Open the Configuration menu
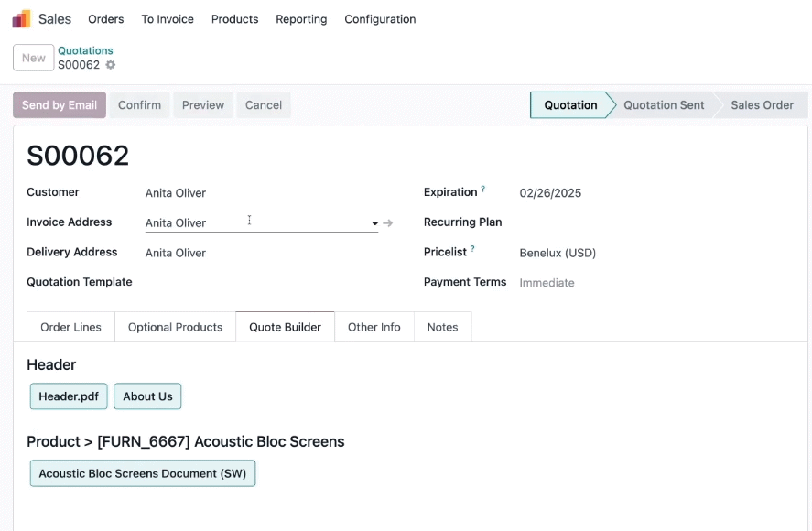This screenshot has width=812, height=531. [380, 19]
